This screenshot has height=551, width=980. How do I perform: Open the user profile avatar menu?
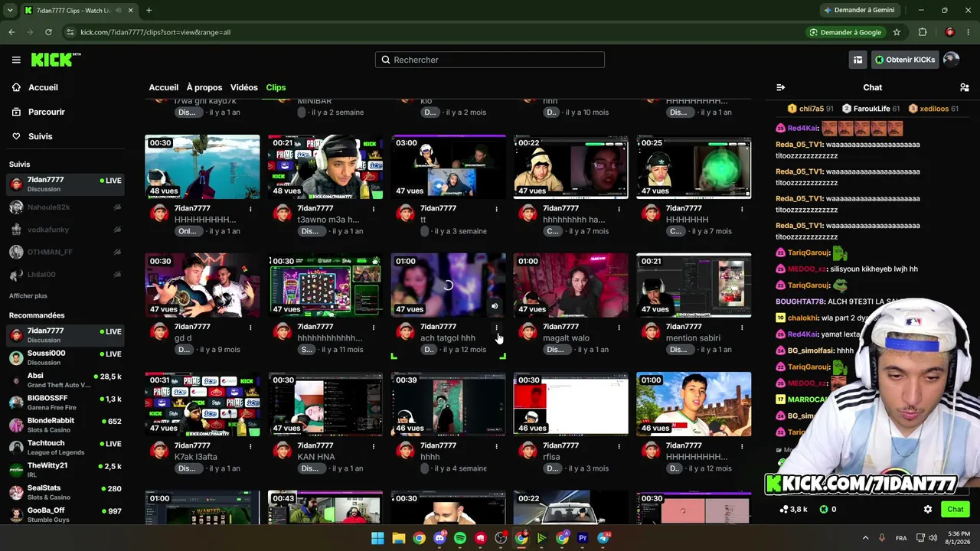(x=952, y=60)
